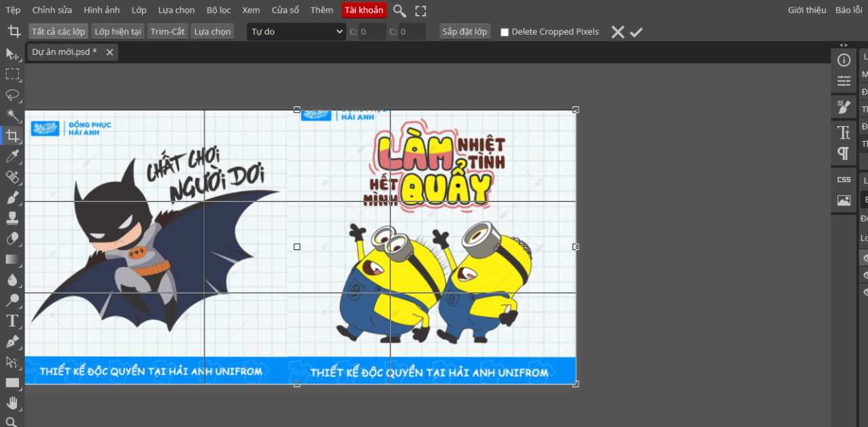Open the Báo lỗi link
The height and width of the screenshot is (427, 868).
(x=849, y=10)
